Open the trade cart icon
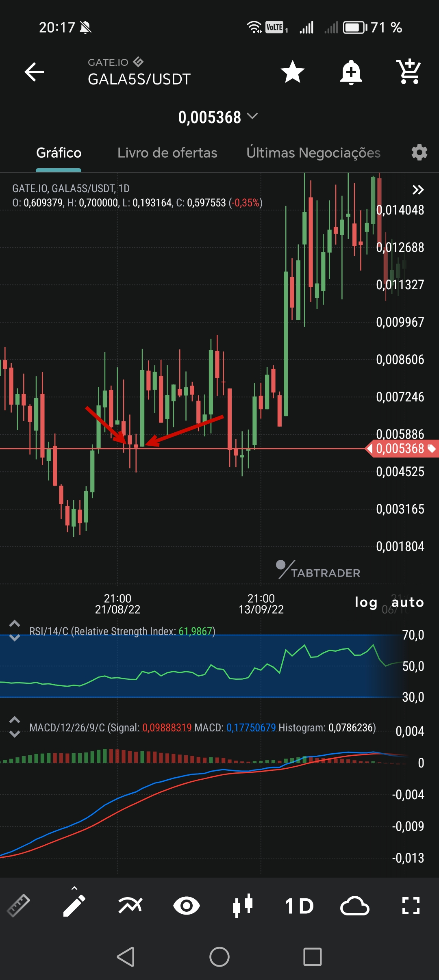 coord(409,72)
